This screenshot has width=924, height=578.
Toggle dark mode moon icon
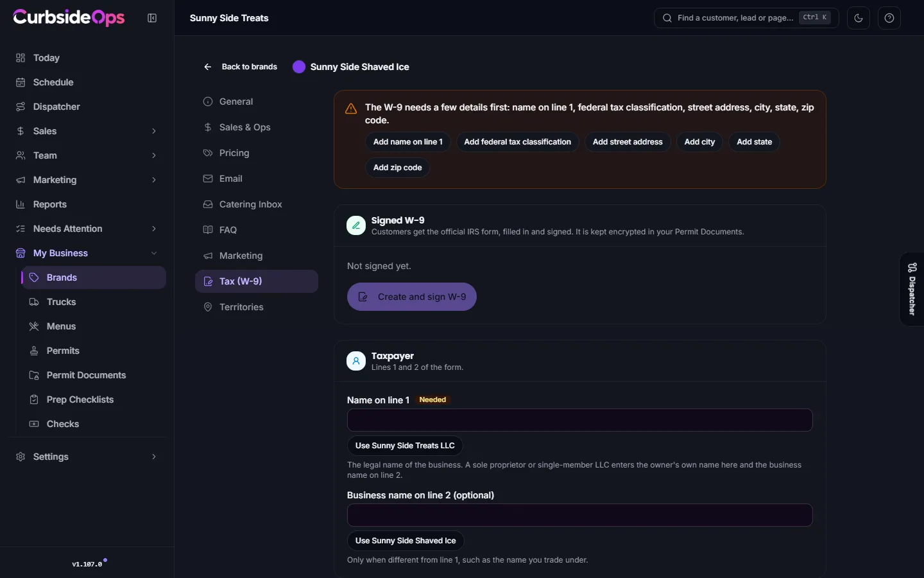coord(859,18)
